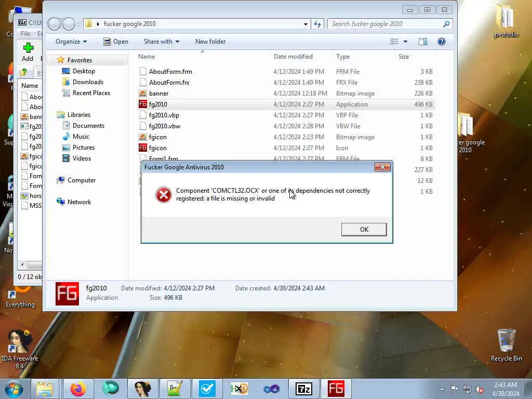The image size is (532, 399).
Task: Click the 7-Zip horizontal scrollbar left arrow
Action: (22, 264)
